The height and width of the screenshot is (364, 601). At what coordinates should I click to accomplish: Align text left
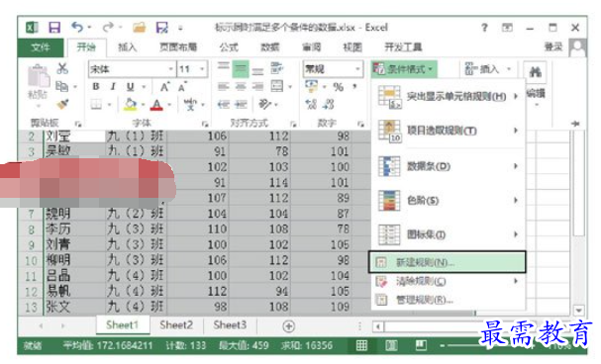(x=224, y=86)
